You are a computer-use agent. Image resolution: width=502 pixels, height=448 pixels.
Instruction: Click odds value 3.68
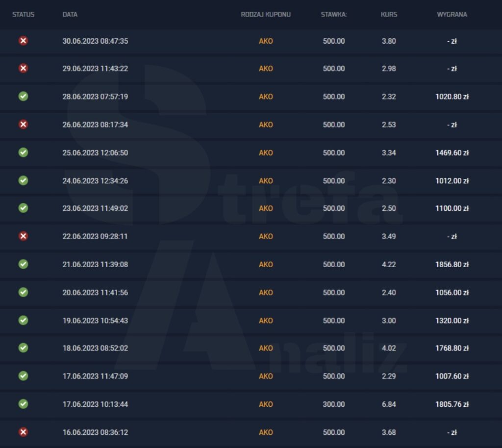(389, 432)
